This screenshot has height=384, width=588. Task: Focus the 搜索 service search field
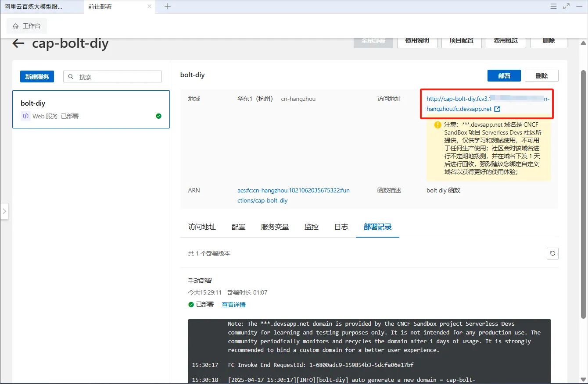(112, 77)
